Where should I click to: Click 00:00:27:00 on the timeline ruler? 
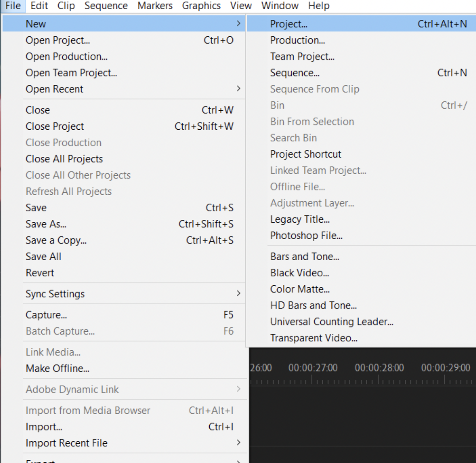tap(313, 368)
